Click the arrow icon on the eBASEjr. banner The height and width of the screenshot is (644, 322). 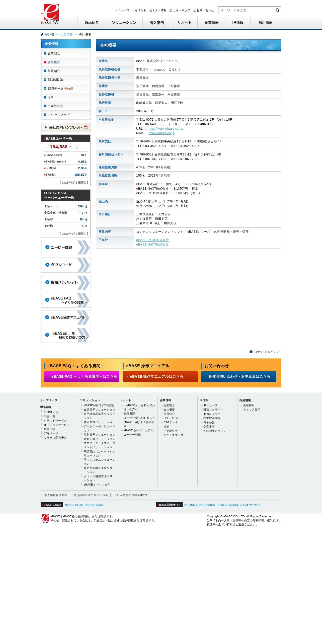[x=47, y=335]
